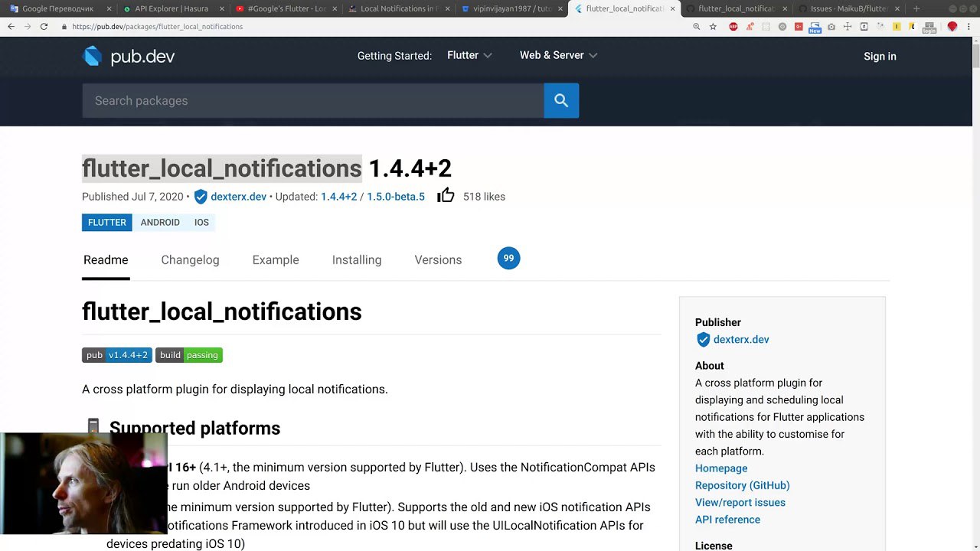Click the zoom magnifier icon in address bar
Screen dimensions: 980x551
click(696, 26)
